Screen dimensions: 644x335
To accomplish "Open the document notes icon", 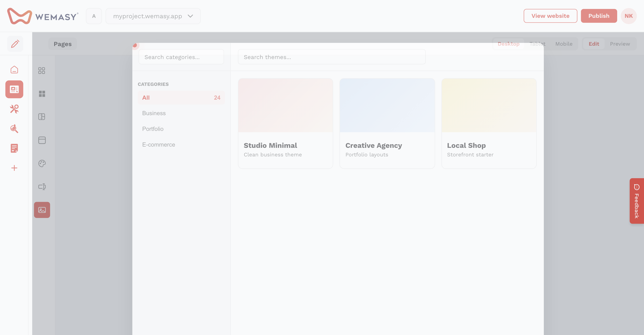I will [14, 148].
